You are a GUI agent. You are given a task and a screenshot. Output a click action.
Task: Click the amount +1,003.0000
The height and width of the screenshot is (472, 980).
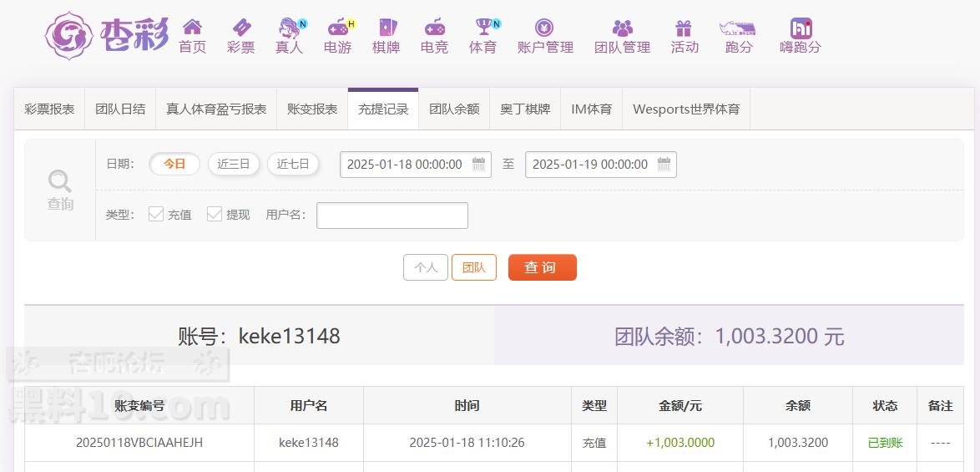[680, 443]
